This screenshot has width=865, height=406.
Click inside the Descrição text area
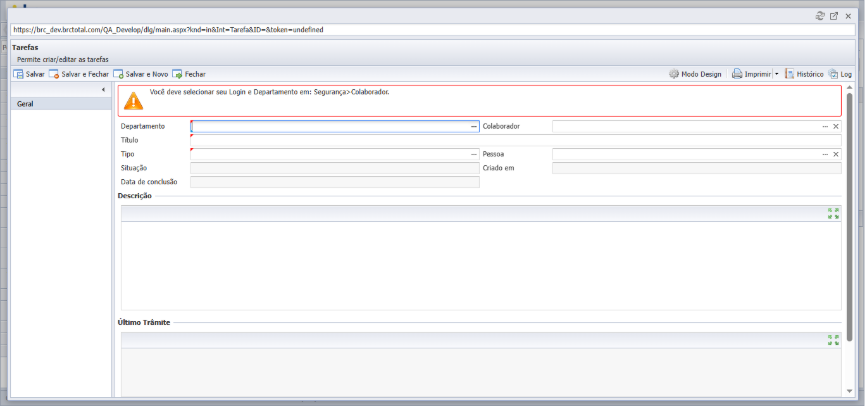click(x=481, y=265)
